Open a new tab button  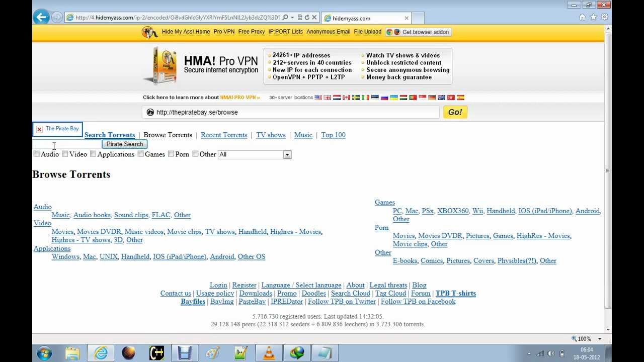419,18
